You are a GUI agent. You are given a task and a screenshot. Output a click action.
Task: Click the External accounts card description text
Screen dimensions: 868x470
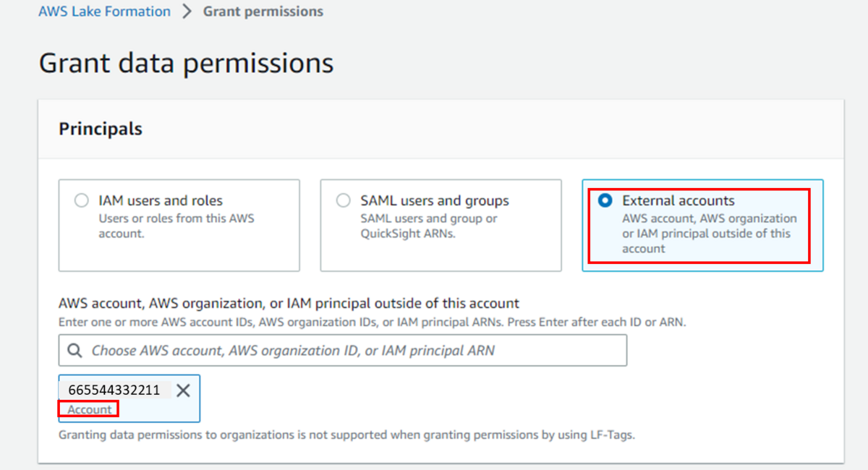(x=709, y=234)
